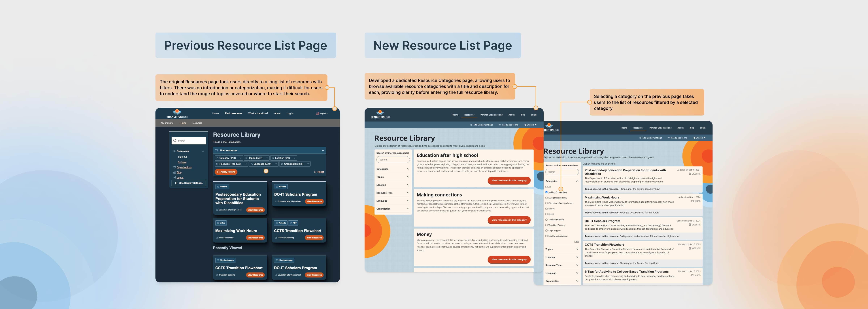The height and width of the screenshot is (309, 868).
Task: View resources in Money category
Action: (509, 259)
